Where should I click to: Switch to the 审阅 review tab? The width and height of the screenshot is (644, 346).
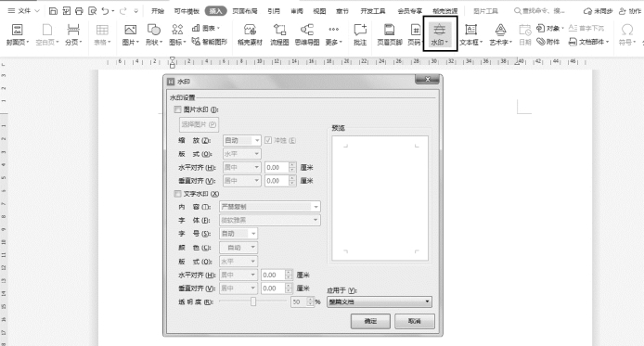(x=297, y=11)
